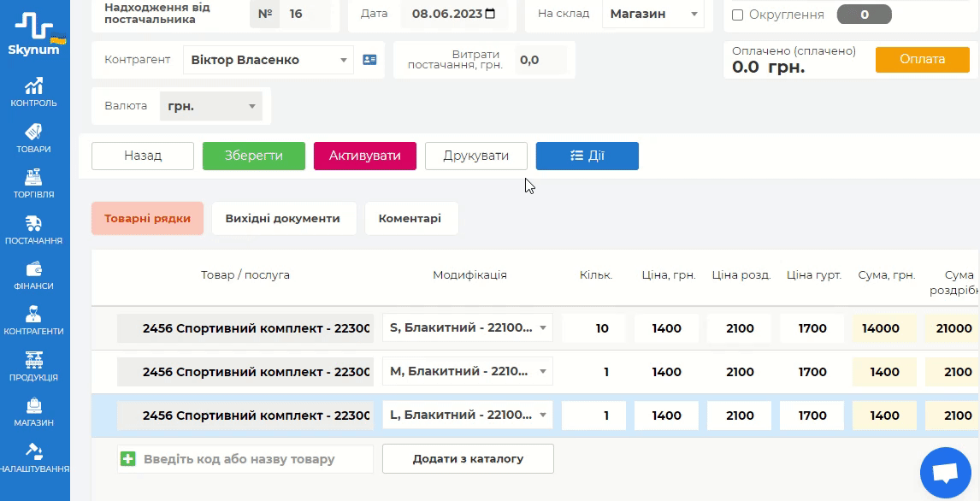Click the date field 08.06.2023
The width and height of the screenshot is (980, 501).
pyautogui.click(x=454, y=14)
